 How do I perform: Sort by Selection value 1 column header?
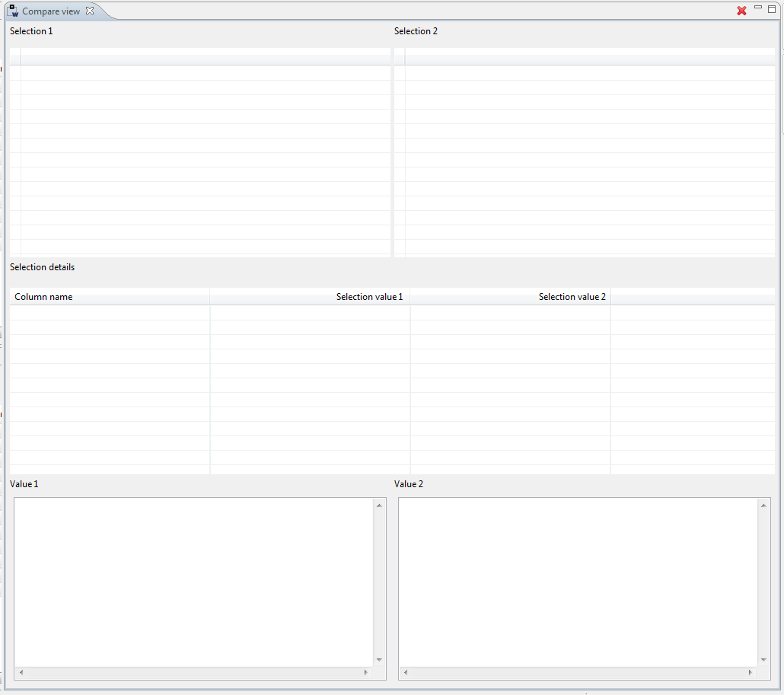[310, 297]
